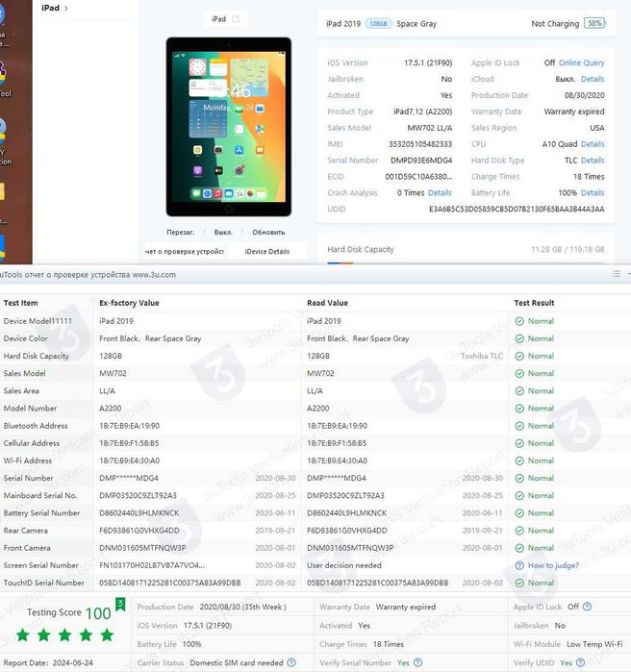The width and height of the screenshot is (631, 672).
Task: Click the Carrier Status help icon
Action: pyautogui.click(x=291, y=662)
